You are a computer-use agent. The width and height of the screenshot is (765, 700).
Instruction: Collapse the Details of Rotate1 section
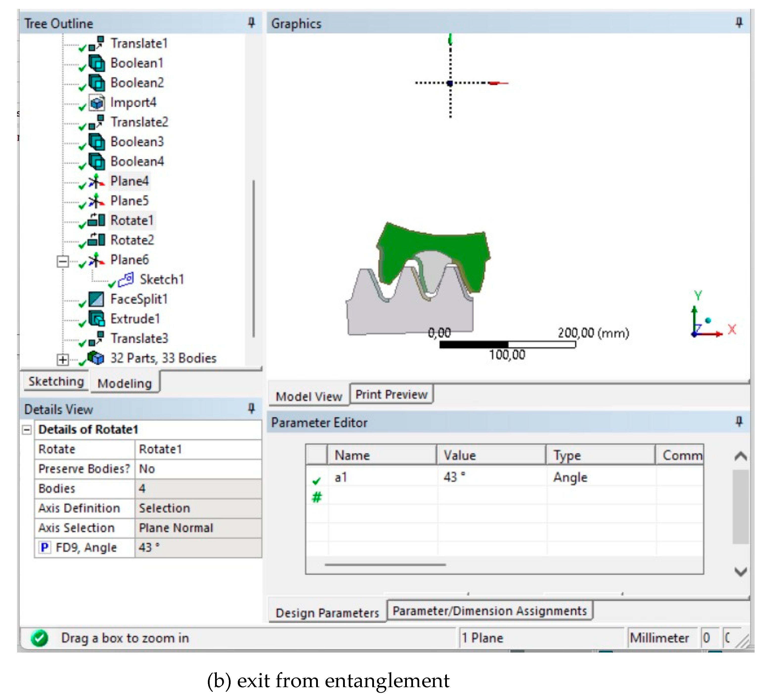[x=27, y=430]
